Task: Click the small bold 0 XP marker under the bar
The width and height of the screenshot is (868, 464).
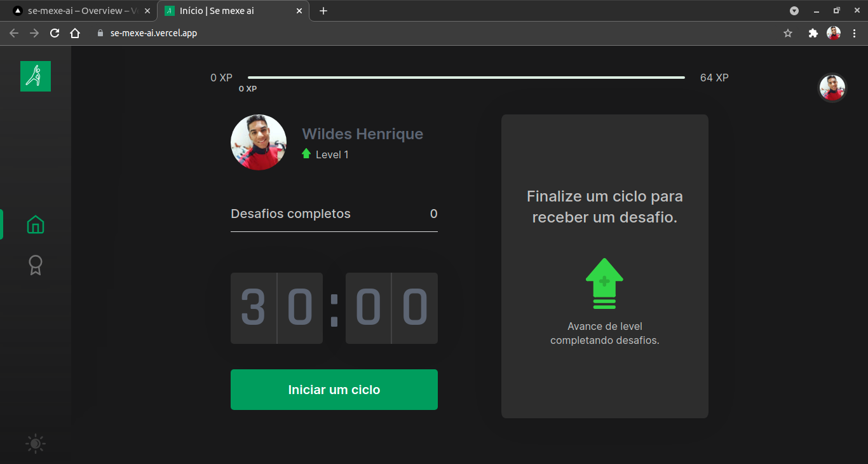Action: [248, 89]
